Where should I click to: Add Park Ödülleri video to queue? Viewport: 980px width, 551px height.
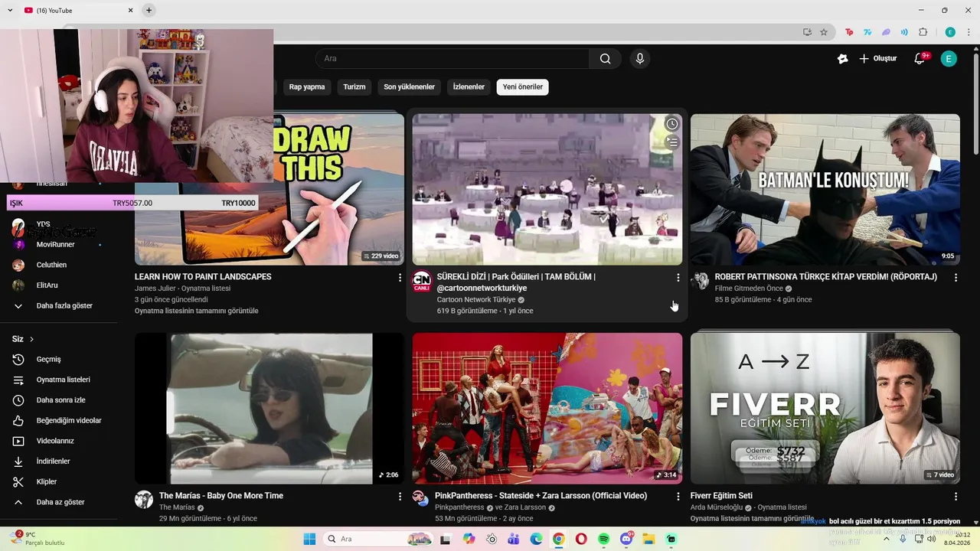point(671,142)
